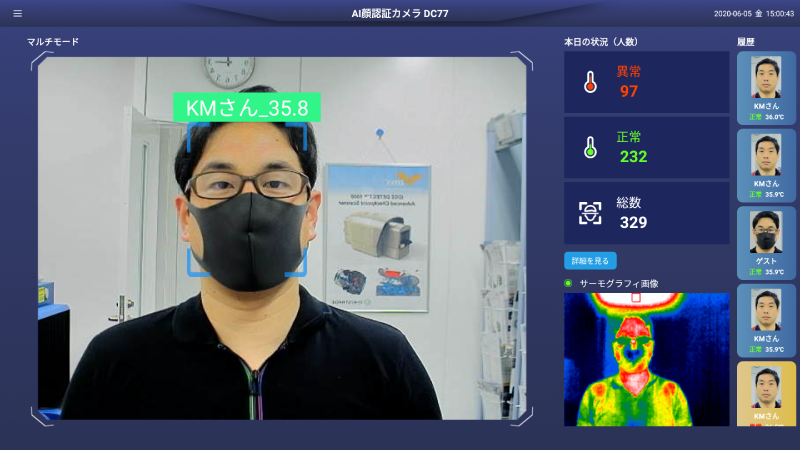
Task: Click the AI顔認証カメラ DC77 title
Action: pos(399,13)
